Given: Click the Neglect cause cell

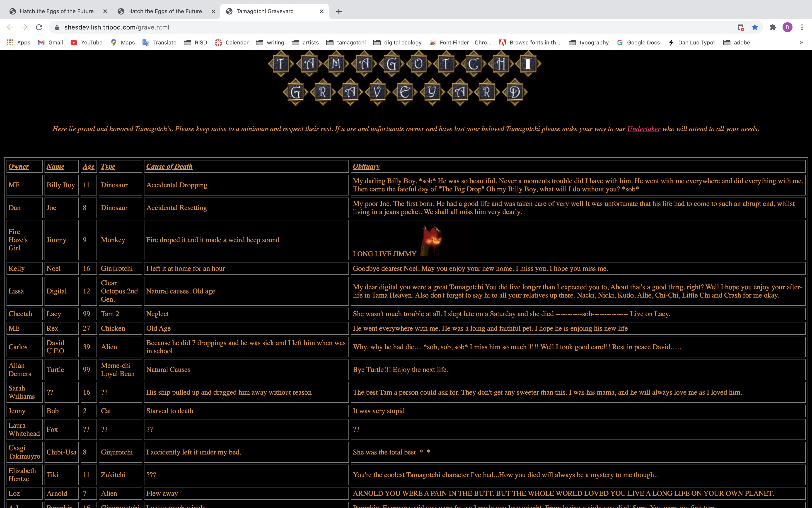Looking at the screenshot, I should coord(246,314).
